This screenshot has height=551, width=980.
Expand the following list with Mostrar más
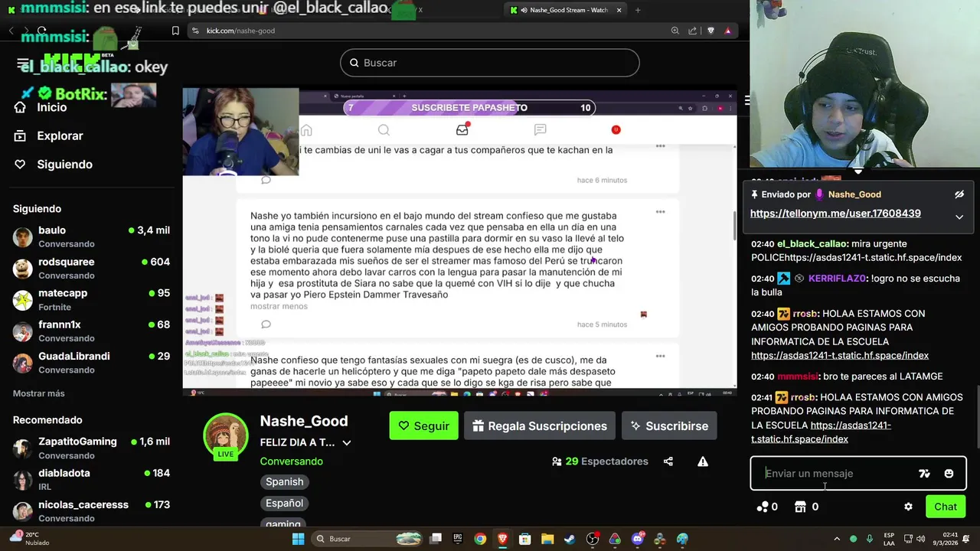pos(39,393)
